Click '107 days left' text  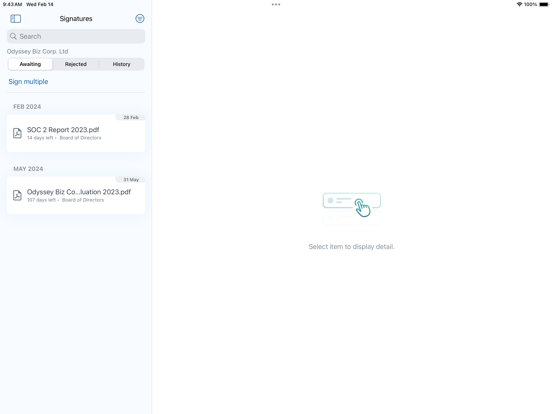pos(41,200)
